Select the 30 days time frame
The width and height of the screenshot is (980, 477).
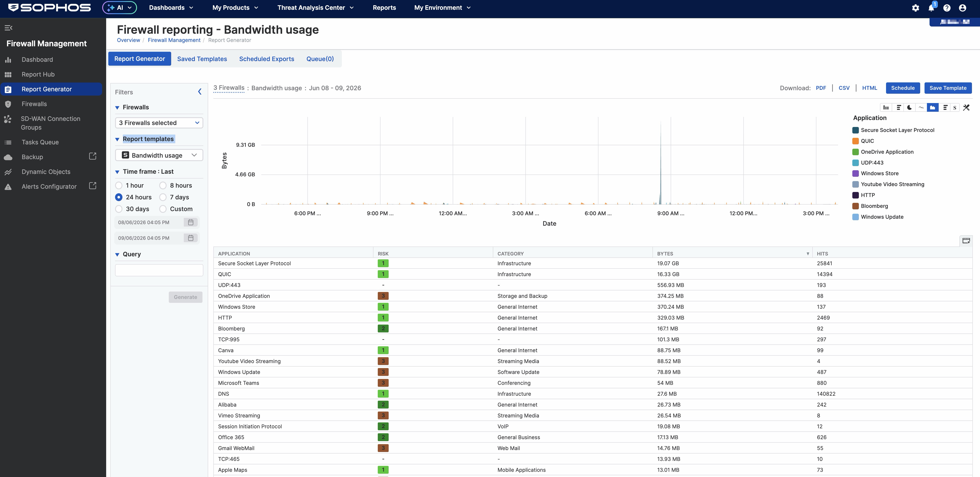click(119, 209)
